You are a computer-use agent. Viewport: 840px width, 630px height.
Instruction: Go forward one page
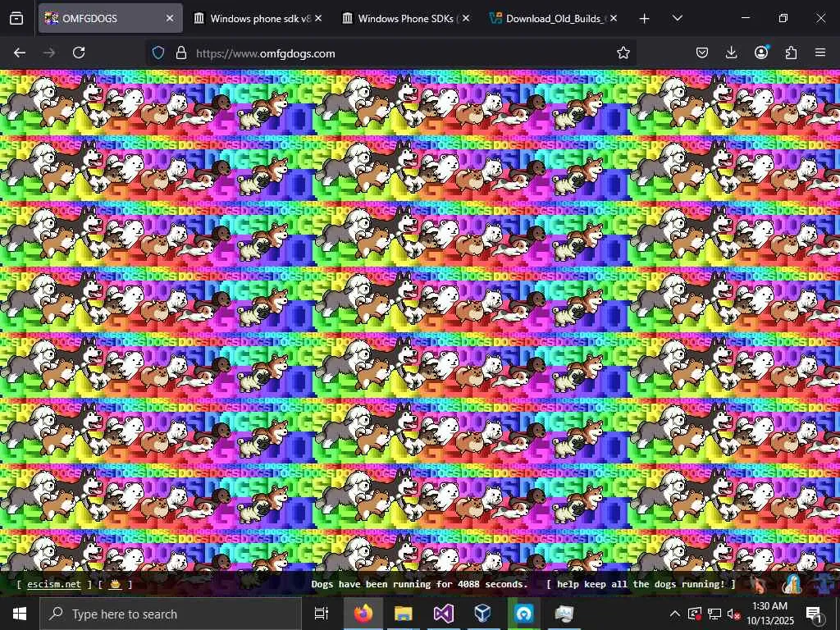(x=49, y=52)
